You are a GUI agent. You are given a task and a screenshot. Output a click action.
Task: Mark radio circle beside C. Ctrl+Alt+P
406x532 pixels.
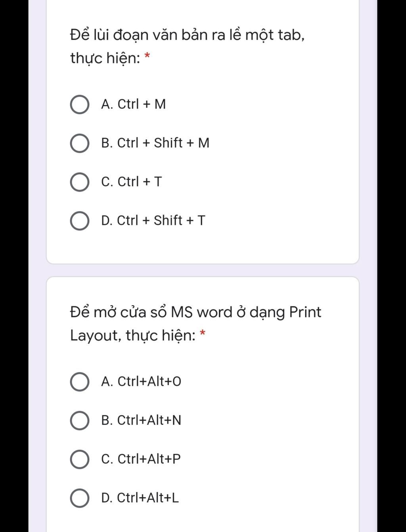pos(79,459)
